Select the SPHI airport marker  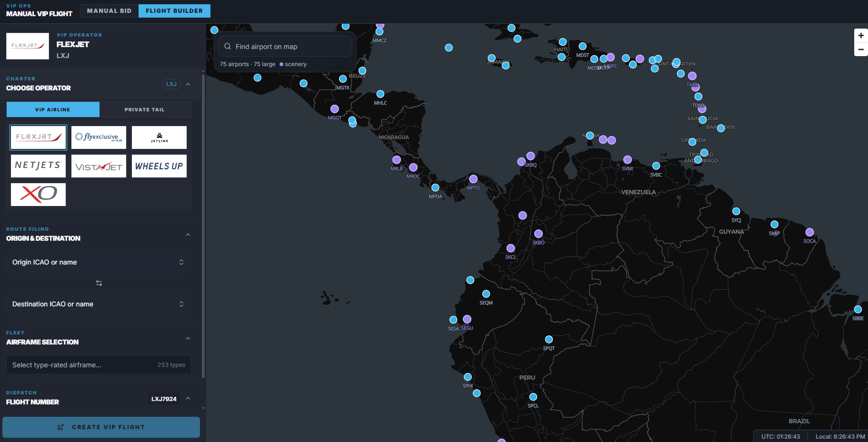coord(468,377)
